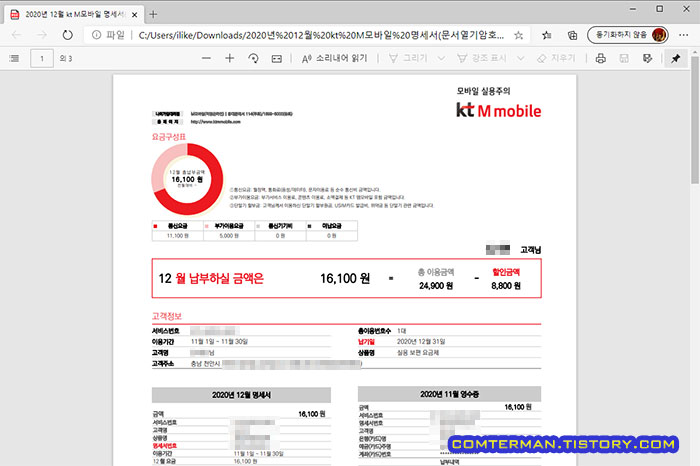
Task: Click the 16,100 원 donut chart
Action: pos(187,179)
